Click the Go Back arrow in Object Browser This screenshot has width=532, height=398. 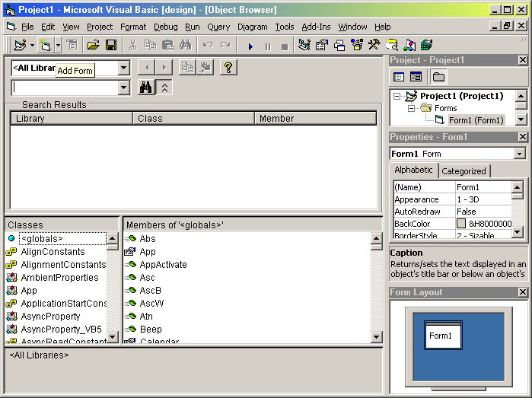point(147,68)
